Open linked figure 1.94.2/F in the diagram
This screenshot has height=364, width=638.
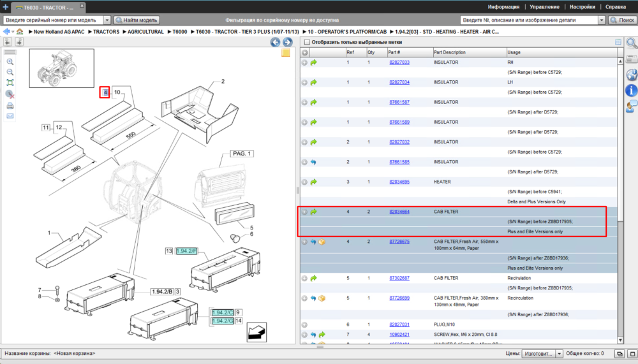(x=186, y=251)
